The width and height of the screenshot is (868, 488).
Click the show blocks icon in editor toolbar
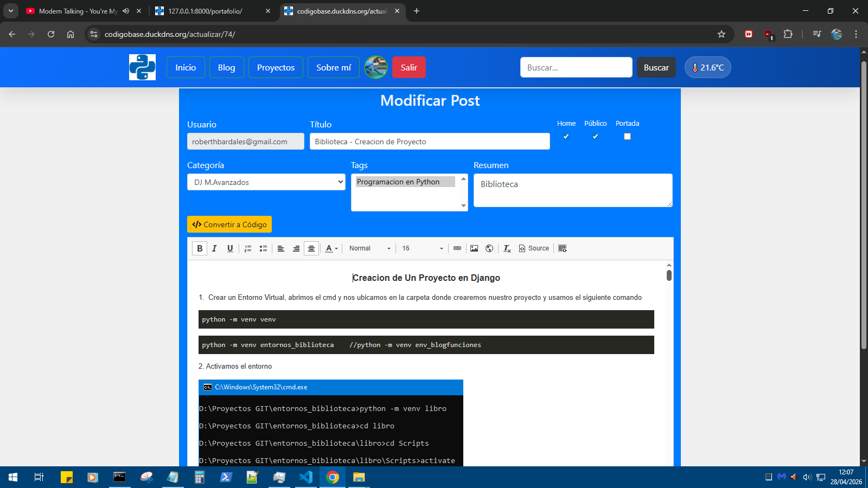click(563, 248)
